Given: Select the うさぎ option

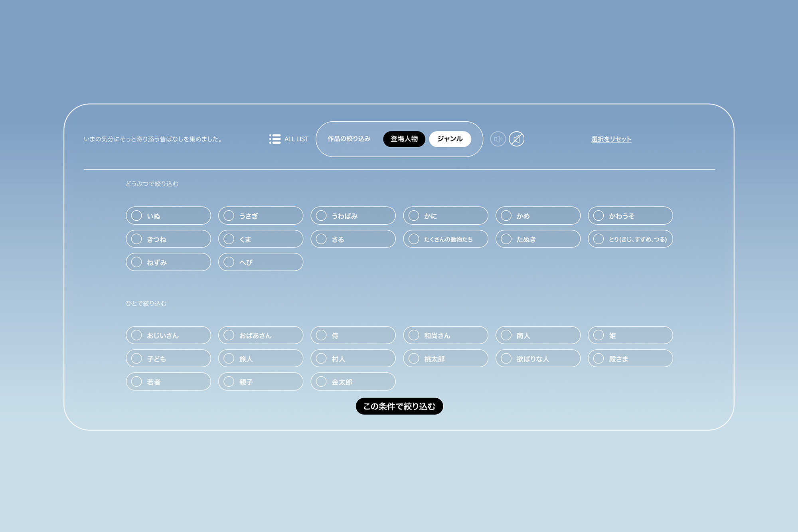Looking at the screenshot, I should pos(261,216).
